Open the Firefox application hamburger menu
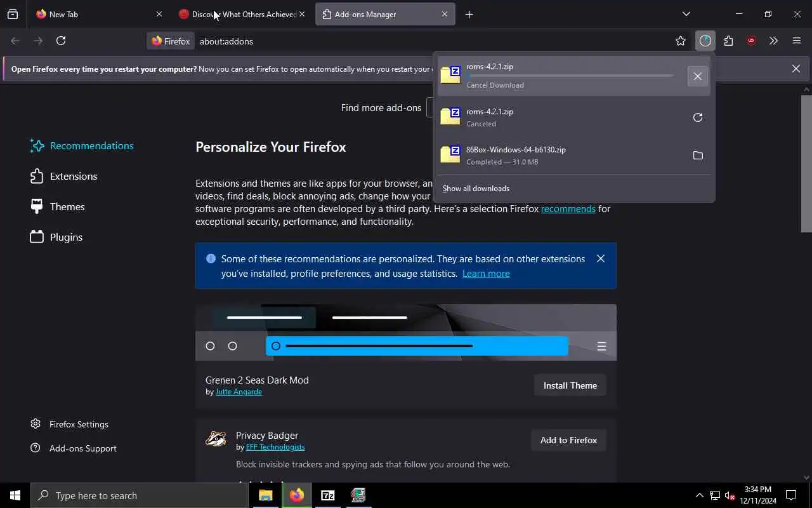Image resolution: width=812 pixels, height=508 pixels. (797, 41)
